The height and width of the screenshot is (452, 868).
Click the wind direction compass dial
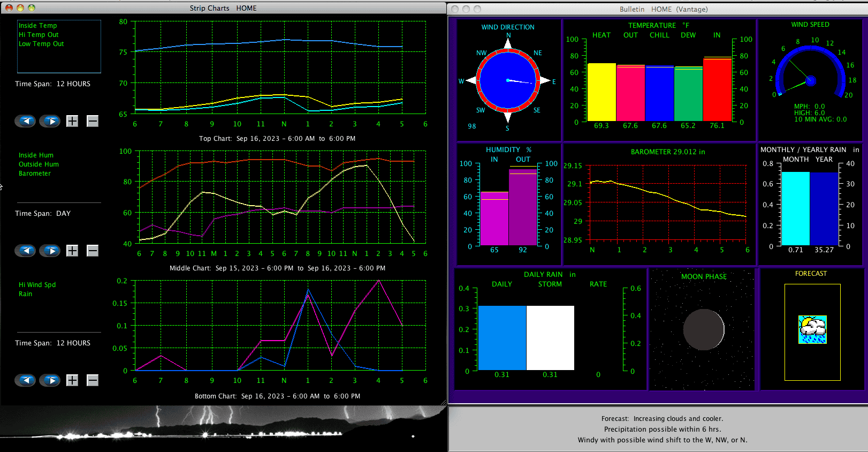[508, 80]
